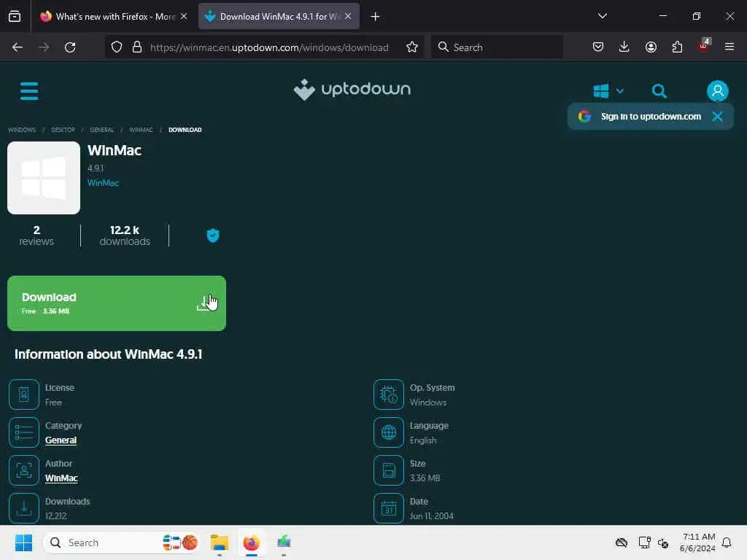Open the user account avatar icon
The image size is (747, 560).
[x=718, y=90]
